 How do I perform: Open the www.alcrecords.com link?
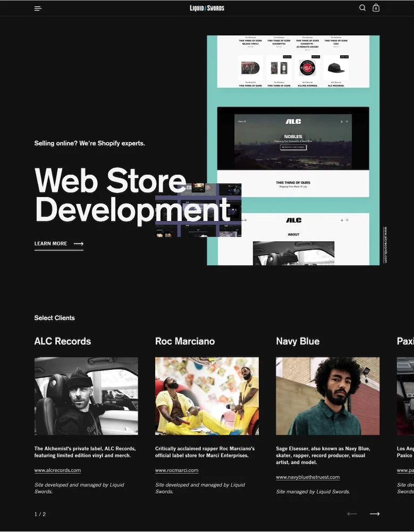(57, 470)
